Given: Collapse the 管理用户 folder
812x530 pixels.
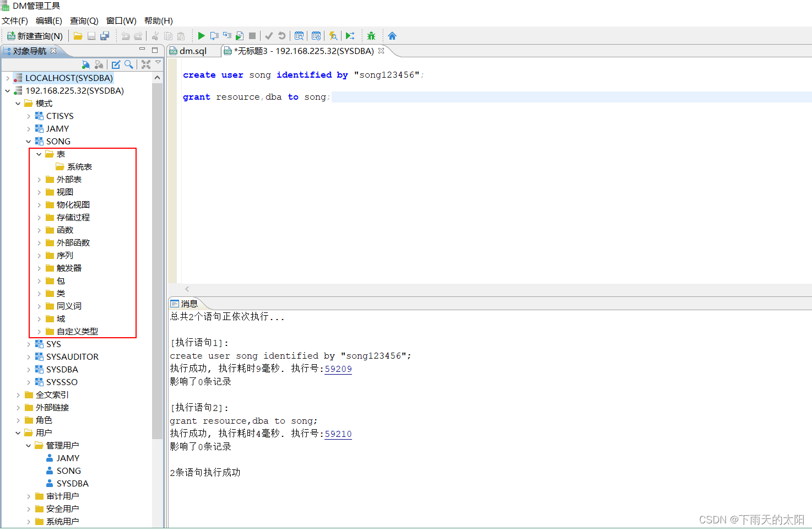Looking at the screenshot, I should pyautogui.click(x=28, y=446).
